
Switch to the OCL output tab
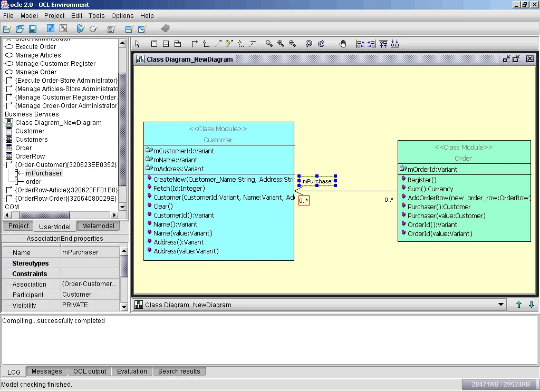coord(89,371)
